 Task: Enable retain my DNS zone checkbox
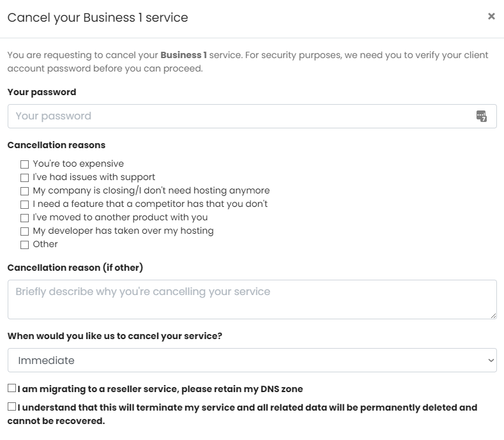click(x=12, y=388)
